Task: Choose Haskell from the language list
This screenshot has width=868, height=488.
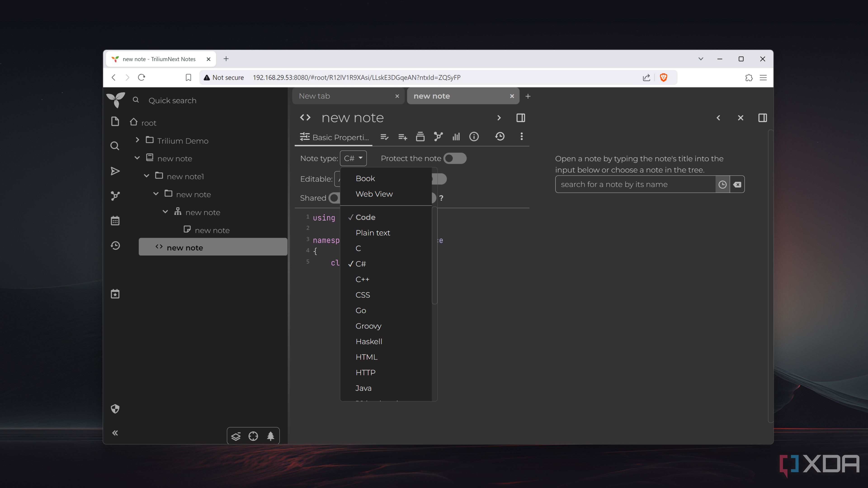Action: point(369,342)
